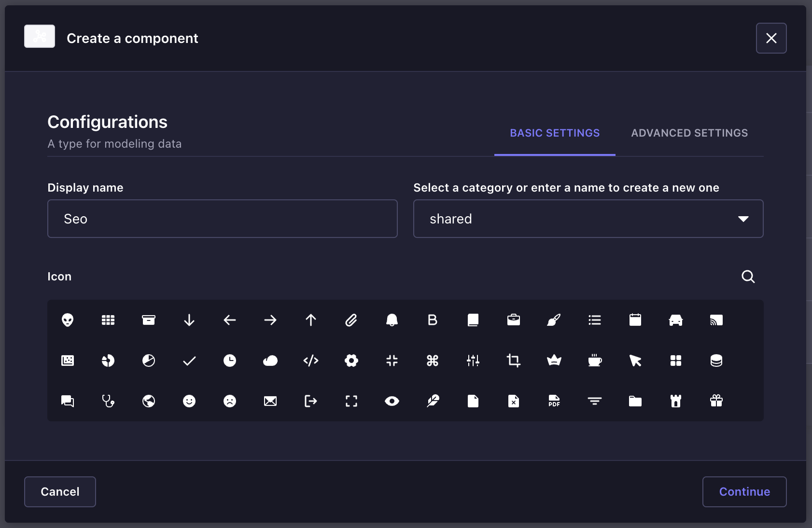Screen dimensions: 812x528
Task: Select the alien icon for the component
Action: (68, 320)
